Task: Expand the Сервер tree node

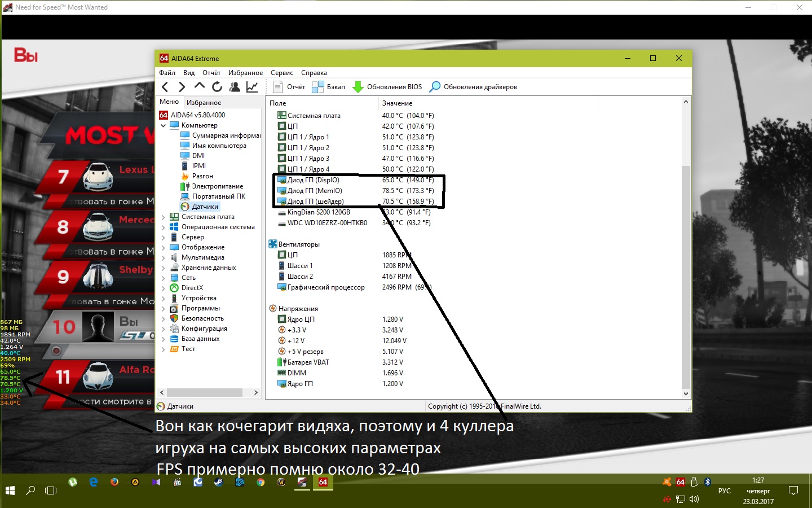Action: 164,237
